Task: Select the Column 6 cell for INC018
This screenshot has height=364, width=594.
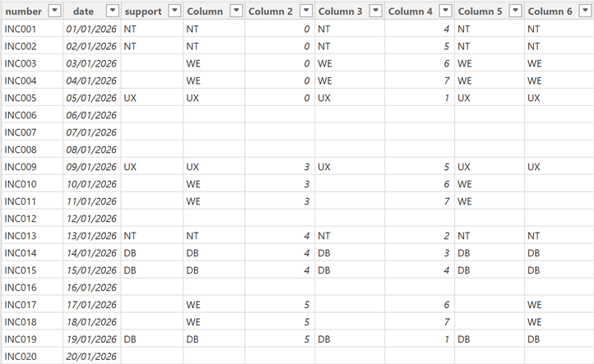Action: click(x=559, y=322)
